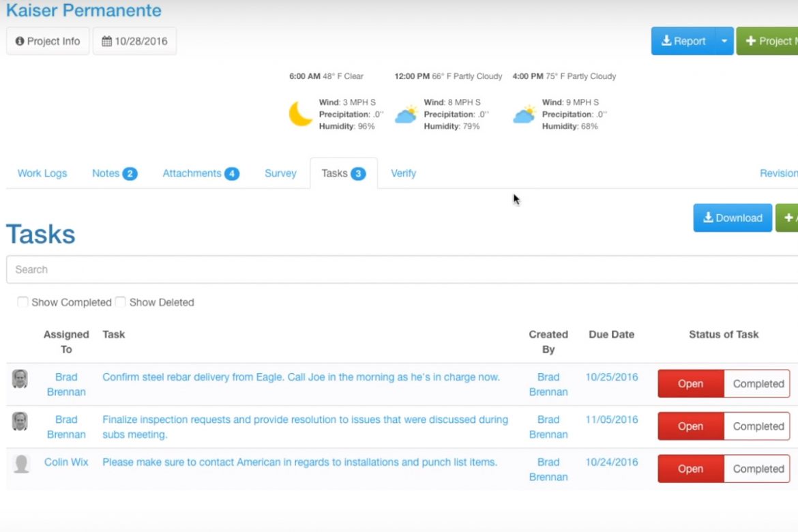The height and width of the screenshot is (532, 798).
Task: Click the download arrow icon on the Download button
Action: (x=711, y=218)
